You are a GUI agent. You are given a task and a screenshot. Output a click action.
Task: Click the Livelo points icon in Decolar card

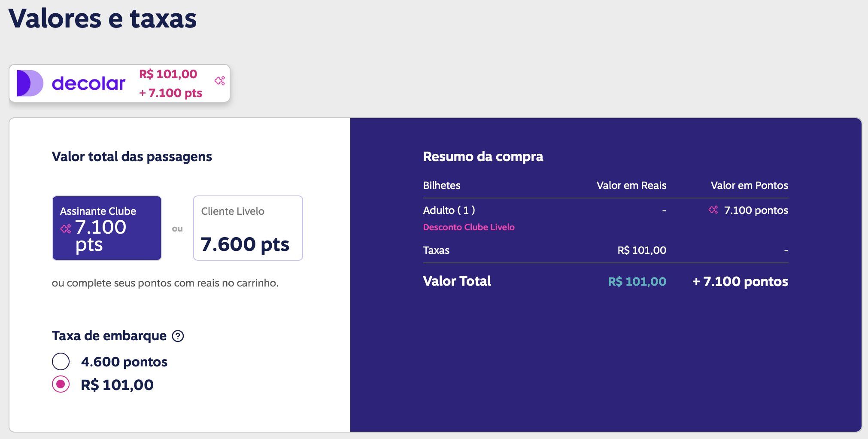click(x=220, y=80)
